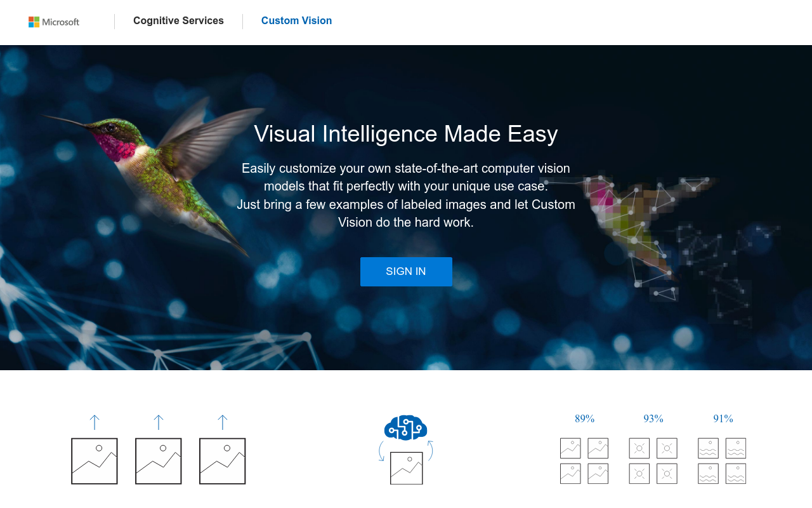The width and height of the screenshot is (812, 508).
Task: Click the Visual Intelligence Made Easy heading
Action: pos(406,134)
